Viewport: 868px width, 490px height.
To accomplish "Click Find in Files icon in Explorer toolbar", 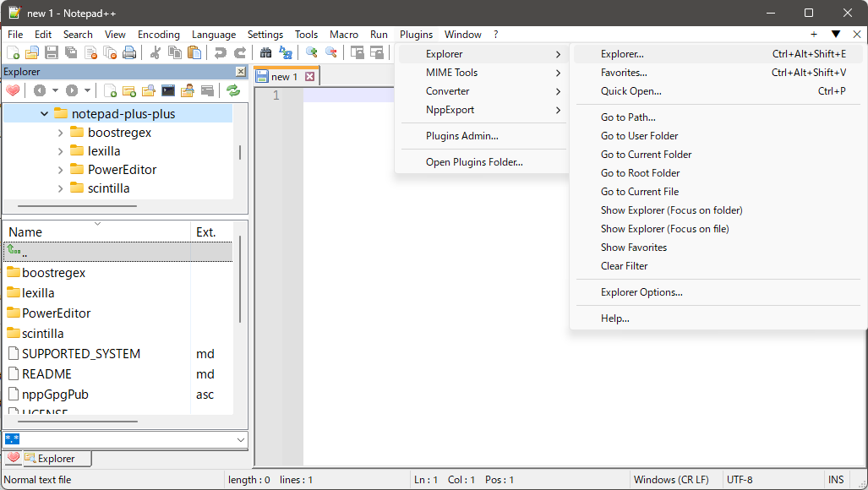I will point(149,90).
